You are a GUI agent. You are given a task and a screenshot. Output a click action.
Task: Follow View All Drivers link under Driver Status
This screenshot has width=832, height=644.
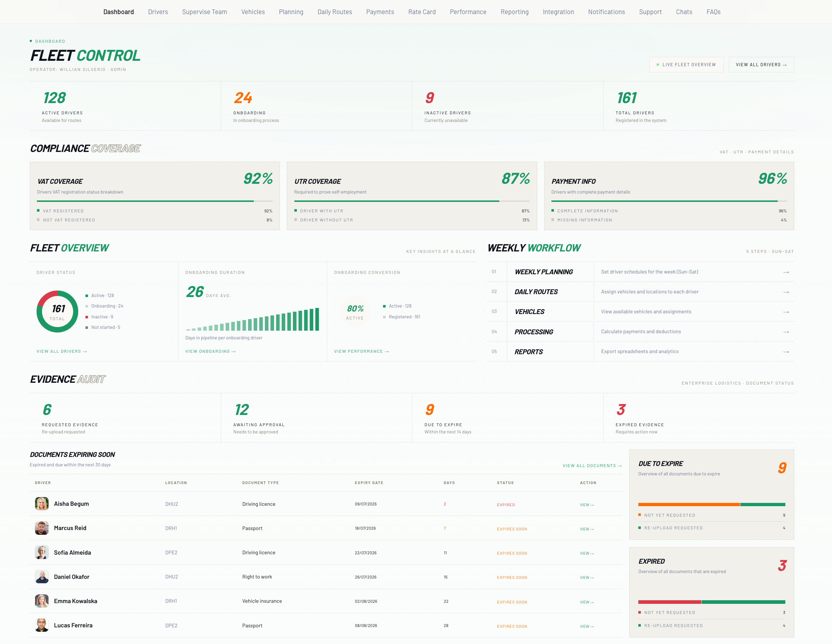(62, 351)
